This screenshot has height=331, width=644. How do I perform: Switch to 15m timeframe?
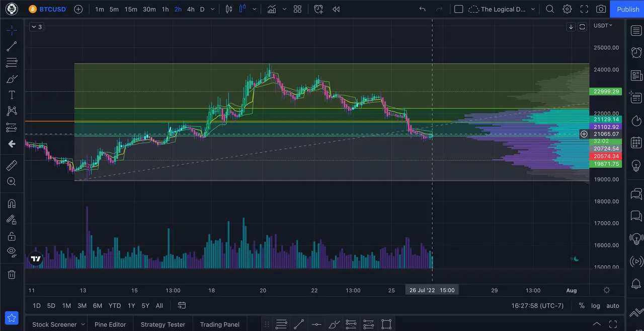131,9
